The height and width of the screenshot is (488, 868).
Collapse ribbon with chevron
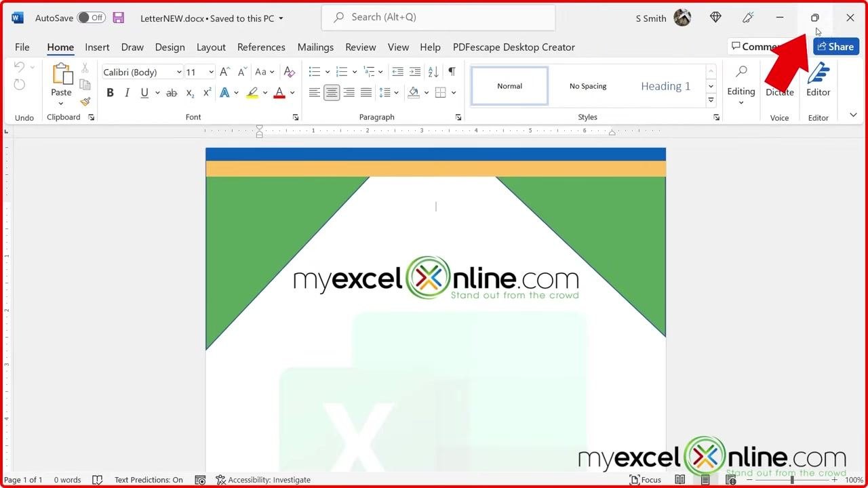853,115
